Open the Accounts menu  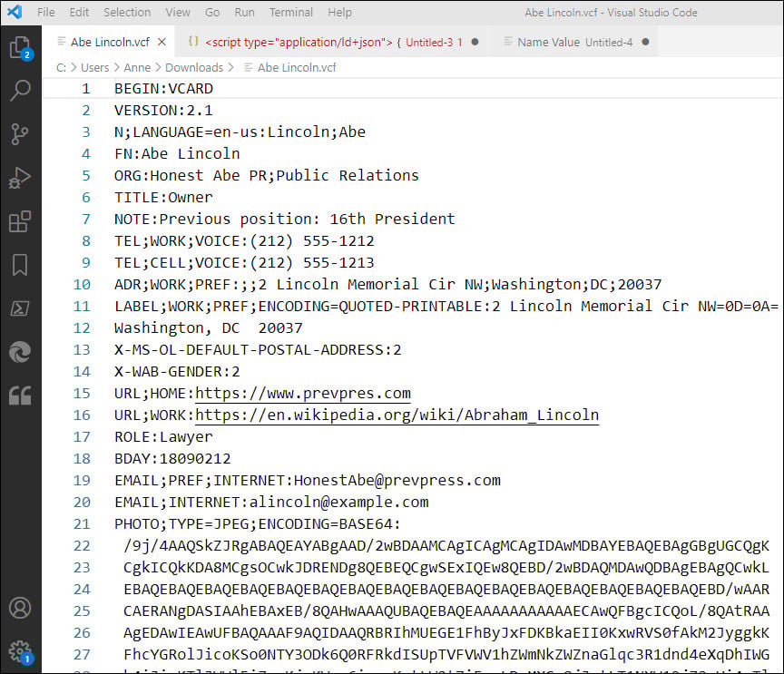pos(20,608)
